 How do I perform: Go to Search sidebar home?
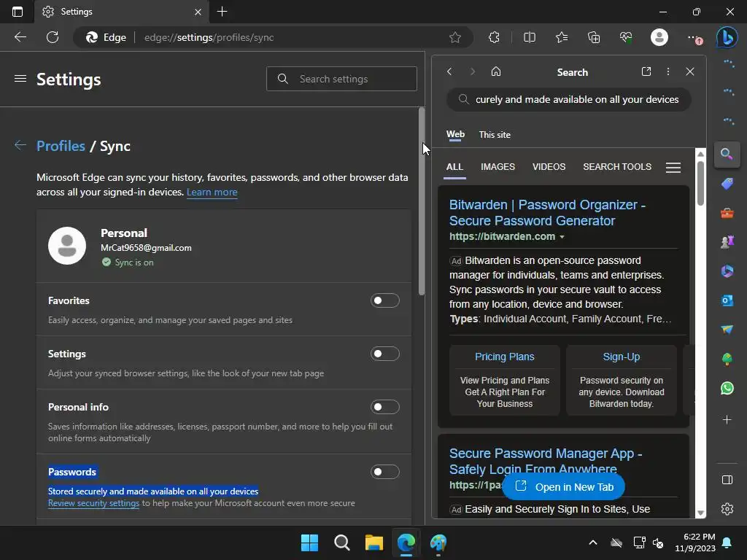(x=496, y=71)
